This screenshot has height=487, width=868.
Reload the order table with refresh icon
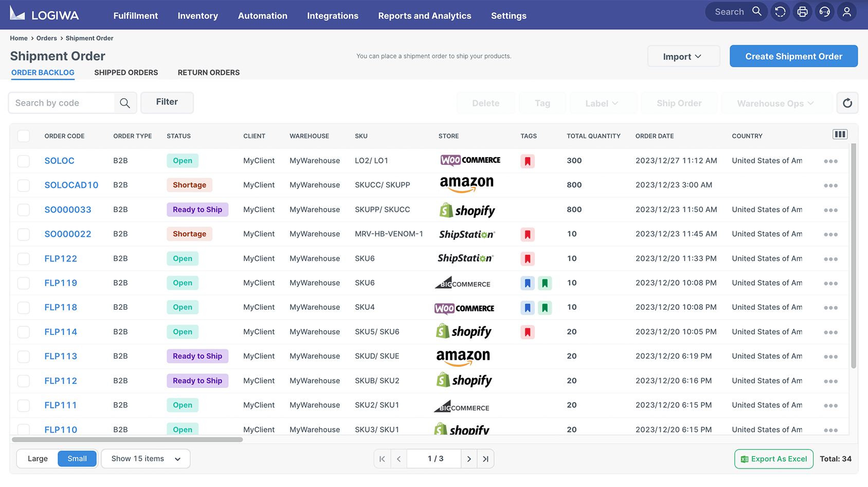tap(847, 103)
